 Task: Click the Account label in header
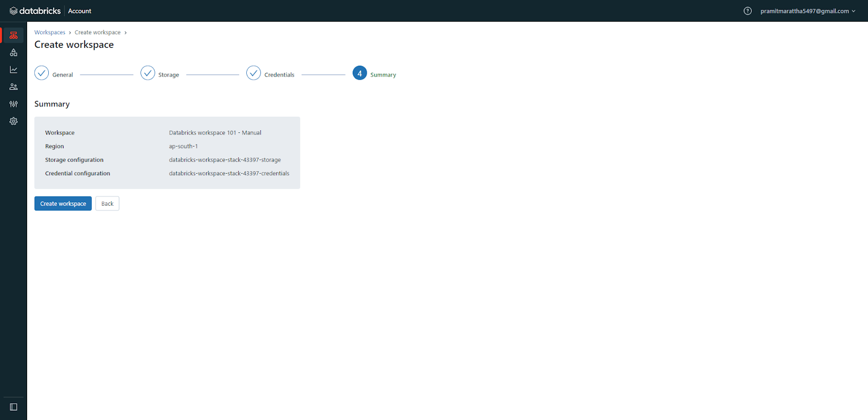pyautogui.click(x=80, y=11)
